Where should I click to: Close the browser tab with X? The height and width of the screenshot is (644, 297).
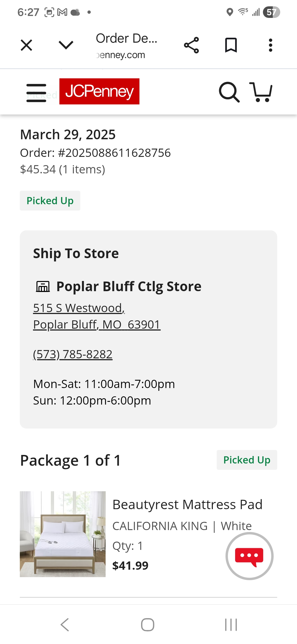[26, 45]
